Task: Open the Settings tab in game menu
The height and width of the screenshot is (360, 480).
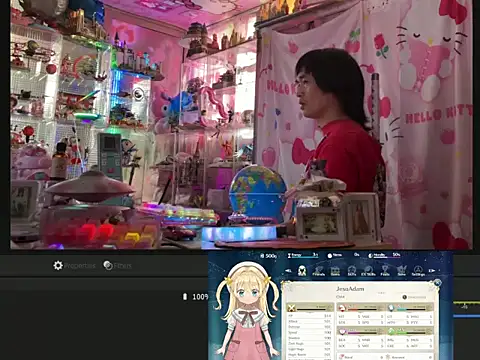Action: click(418, 271)
